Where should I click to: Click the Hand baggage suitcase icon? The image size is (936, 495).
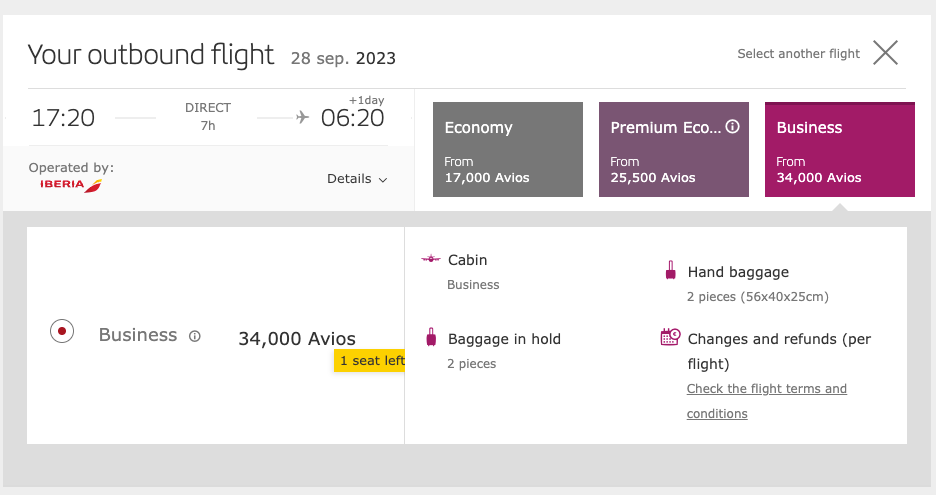point(670,270)
